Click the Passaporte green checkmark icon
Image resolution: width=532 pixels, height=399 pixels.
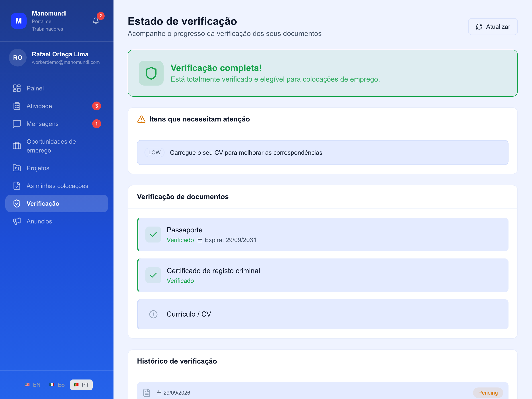pos(153,235)
